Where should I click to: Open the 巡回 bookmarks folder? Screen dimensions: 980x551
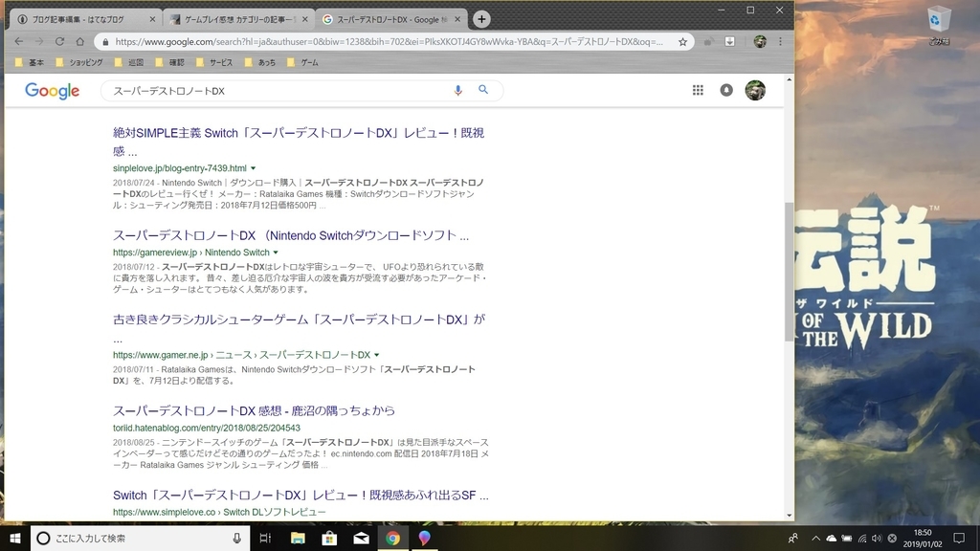pyautogui.click(x=129, y=62)
